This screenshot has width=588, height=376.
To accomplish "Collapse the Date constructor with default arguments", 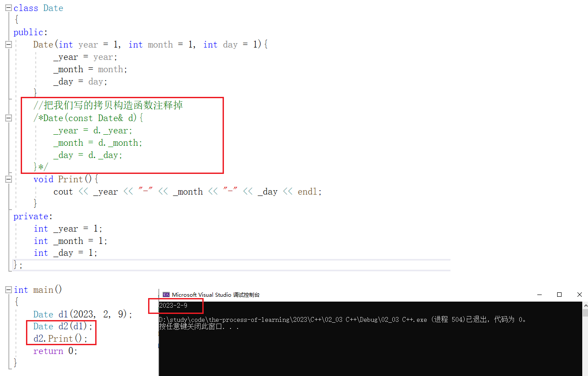I will [8, 44].
